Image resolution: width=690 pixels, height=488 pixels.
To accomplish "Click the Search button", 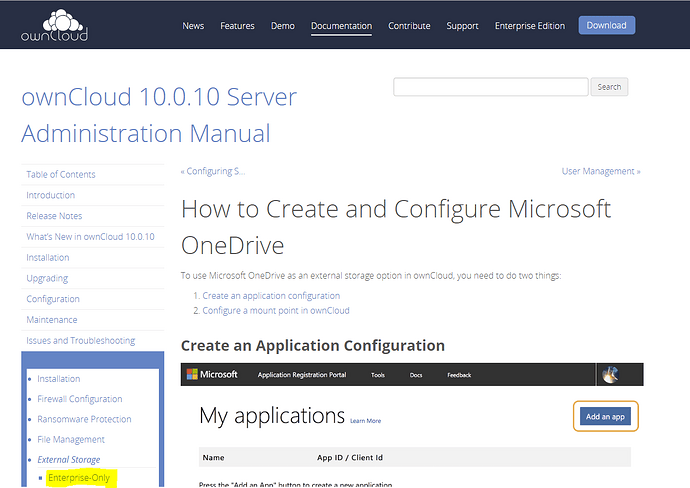I will (x=609, y=87).
